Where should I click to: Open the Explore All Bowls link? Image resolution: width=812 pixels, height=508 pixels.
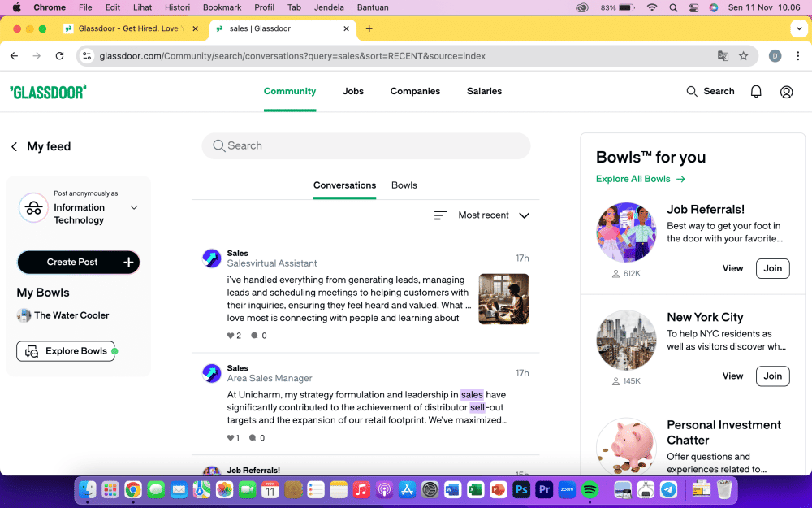[641, 179]
